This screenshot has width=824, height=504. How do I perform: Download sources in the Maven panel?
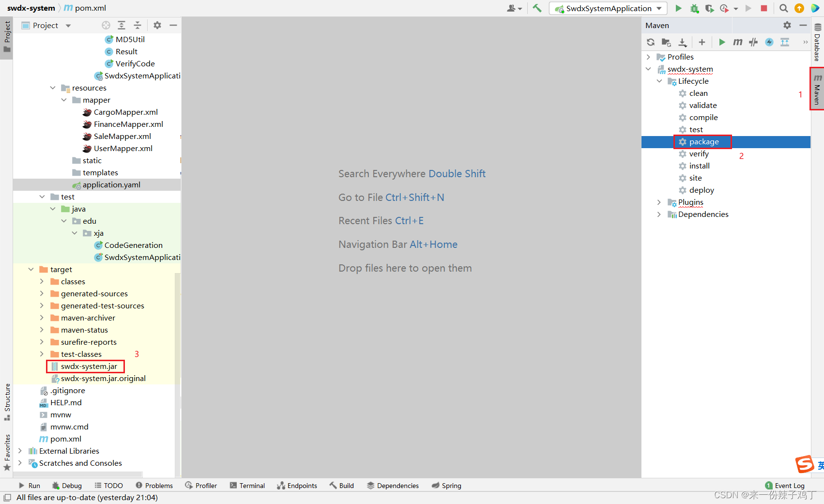[683, 42]
